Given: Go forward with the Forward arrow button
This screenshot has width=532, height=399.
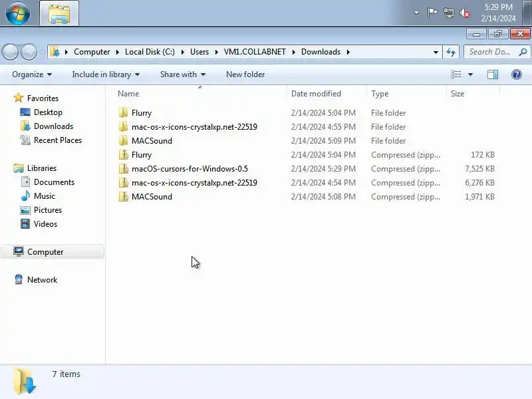Looking at the screenshot, I should (29, 52).
